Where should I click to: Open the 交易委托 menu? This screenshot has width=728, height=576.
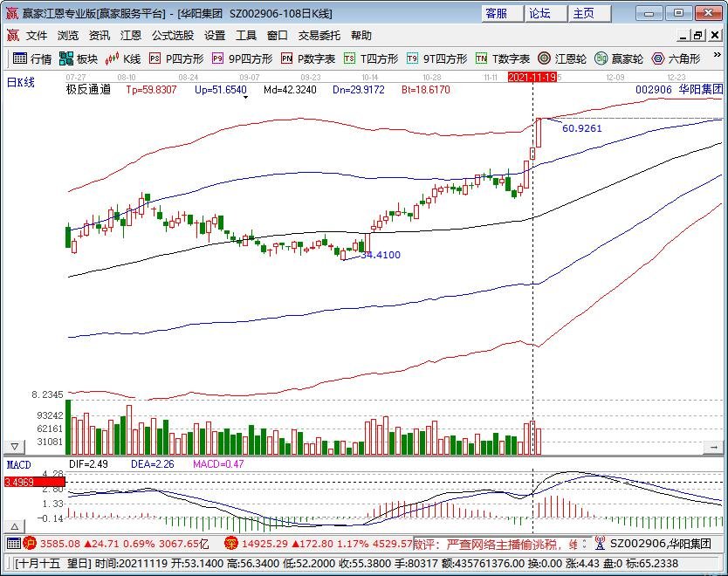point(319,35)
